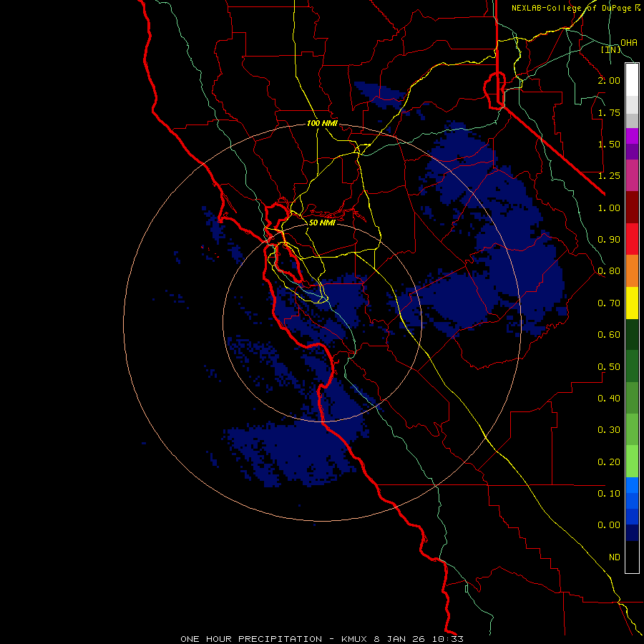Click the '0.80' scale value
Viewport: 644px width, 644px height.
click(x=609, y=271)
